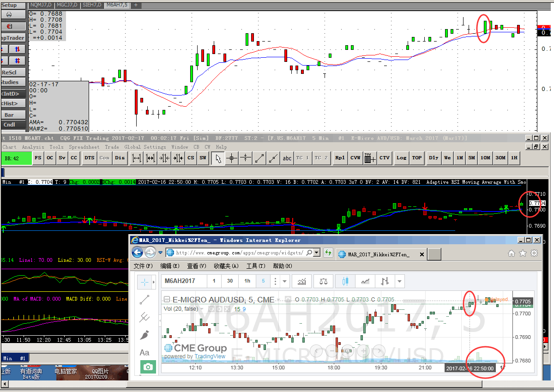The image size is (554, 392).
Task: Open the IE settings gear icon
Action: coord(534,253)
